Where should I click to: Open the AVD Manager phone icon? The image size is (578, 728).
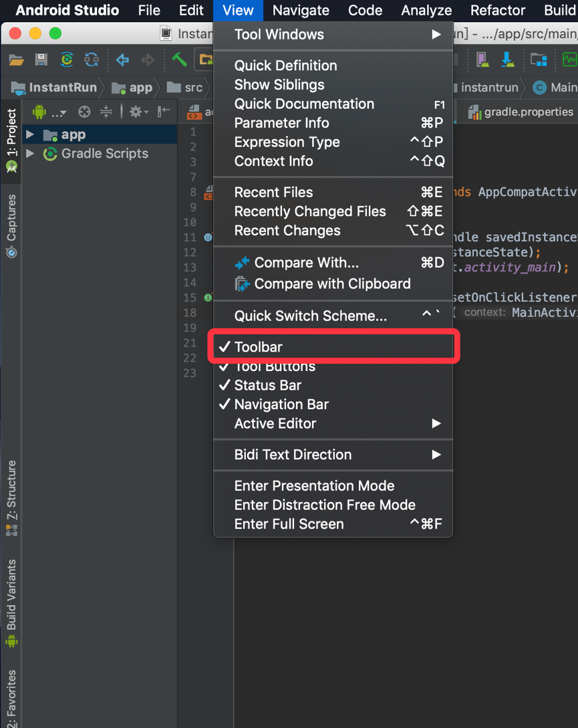(x=483, y=59)
